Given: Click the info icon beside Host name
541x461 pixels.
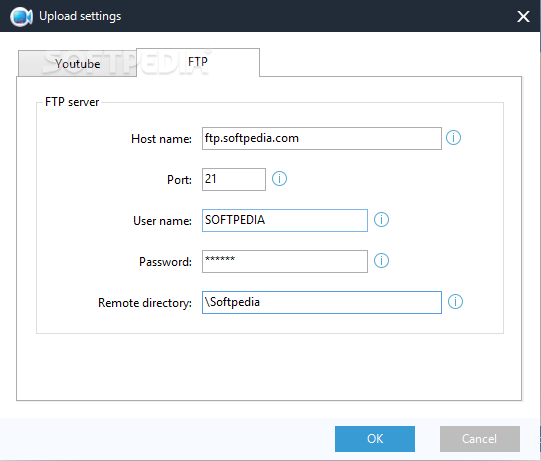Looking at the screenshot, I should pos(453,138).
